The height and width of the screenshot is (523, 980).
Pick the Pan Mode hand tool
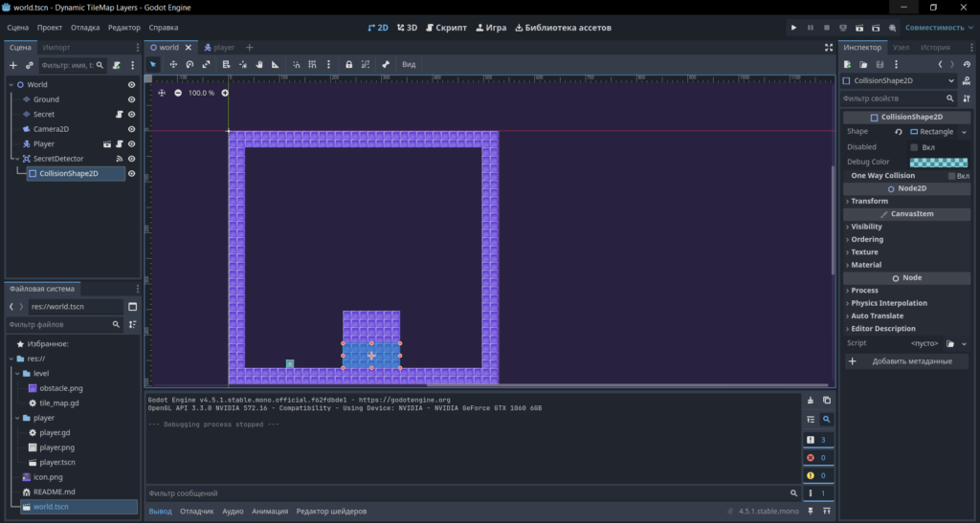(x=258, y=64)
